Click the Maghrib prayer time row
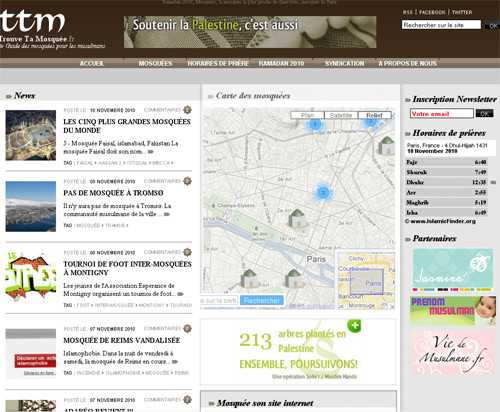 [x=447, y=202]
